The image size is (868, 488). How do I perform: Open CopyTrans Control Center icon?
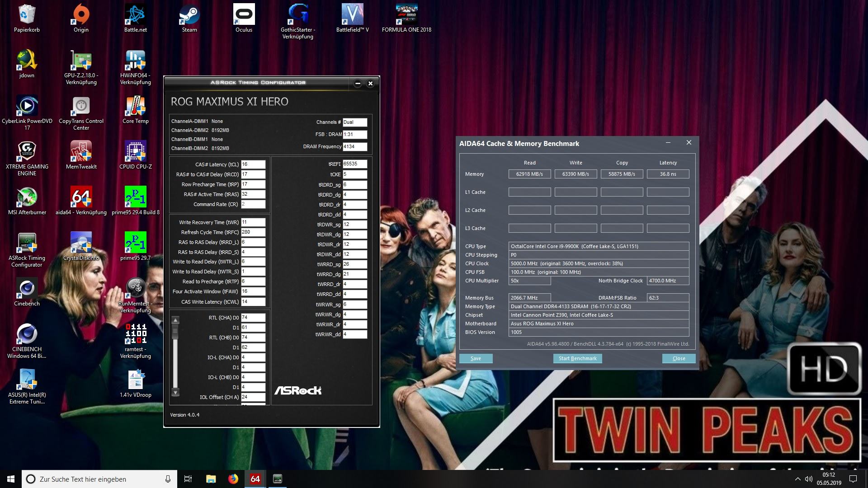[x=81, y=113]
